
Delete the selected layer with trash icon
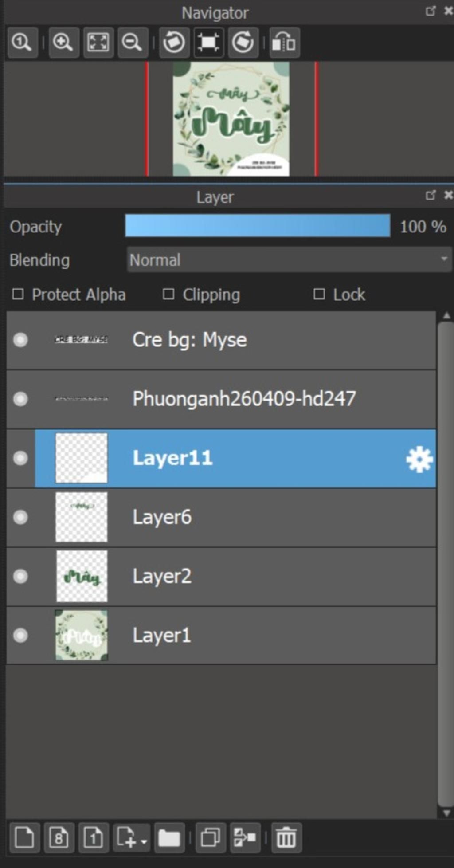(286, 838)
